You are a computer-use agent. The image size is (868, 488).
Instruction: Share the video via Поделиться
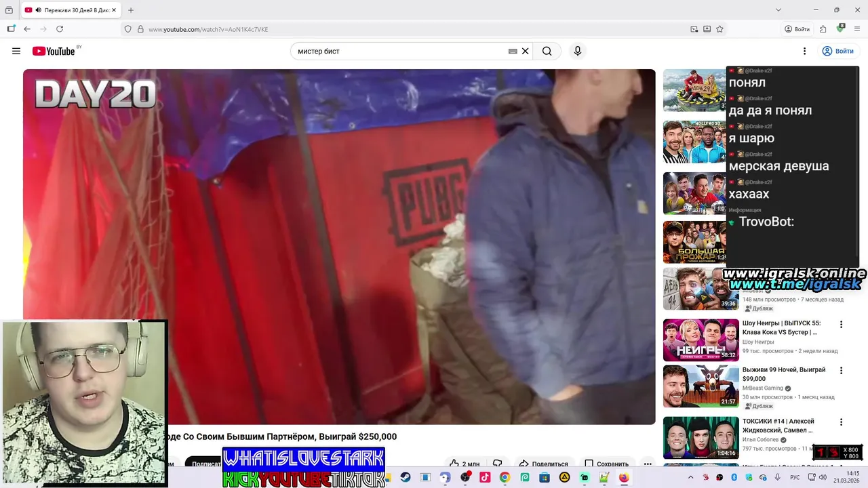point(543,464)
